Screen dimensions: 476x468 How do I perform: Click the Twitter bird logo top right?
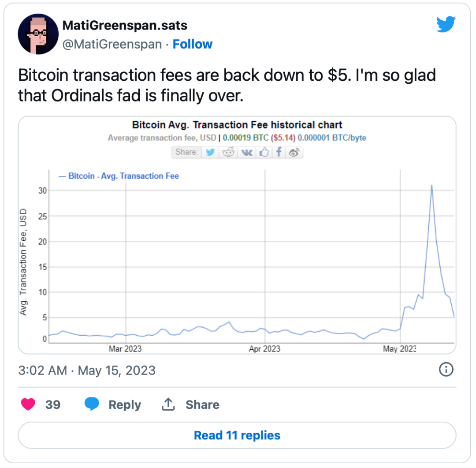[446, 24]
